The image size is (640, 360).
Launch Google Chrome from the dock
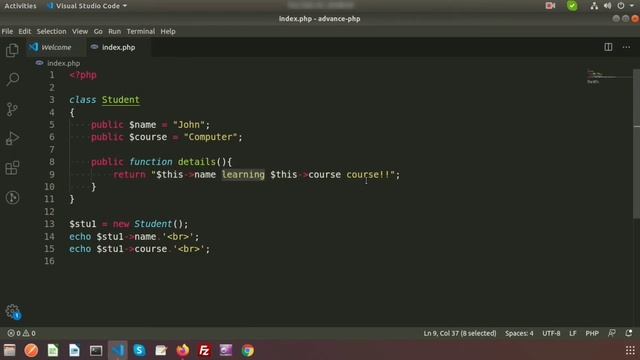pos(247,350)
